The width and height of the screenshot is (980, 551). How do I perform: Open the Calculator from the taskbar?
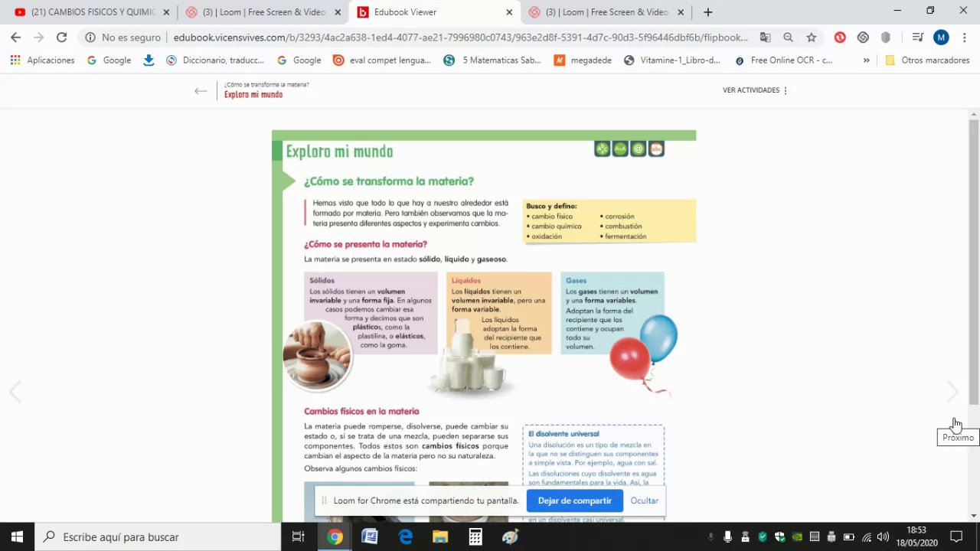click(x=475, y=536)
